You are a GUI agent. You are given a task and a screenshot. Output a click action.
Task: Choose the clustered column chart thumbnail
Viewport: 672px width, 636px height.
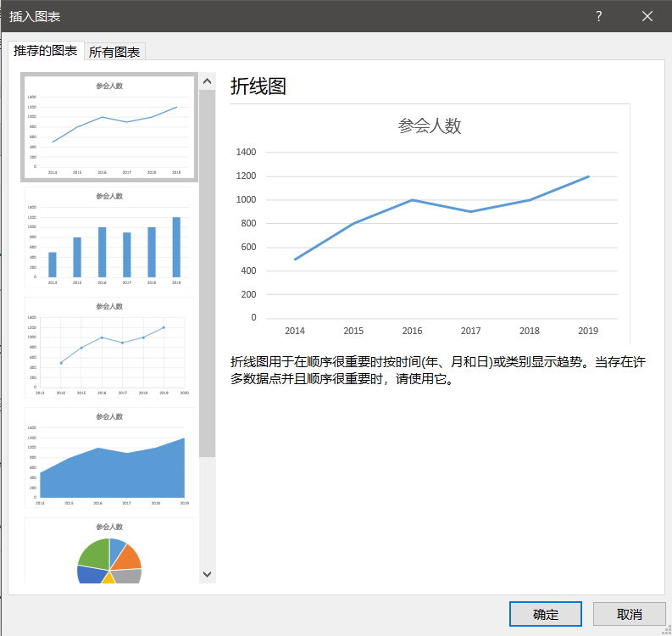(109, 238)
